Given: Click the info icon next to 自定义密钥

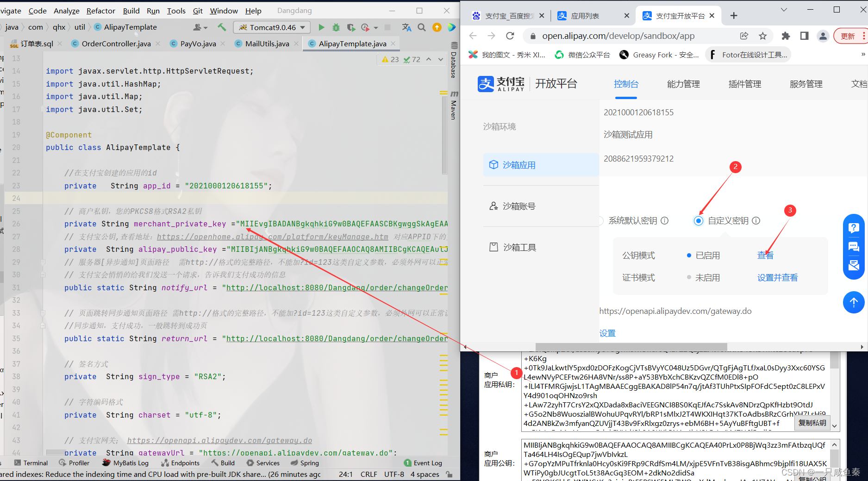Looking at the screenshot, I should tap(756, 221).
